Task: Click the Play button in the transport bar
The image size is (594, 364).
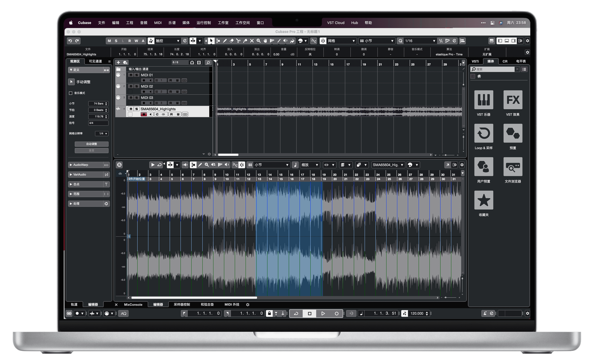Action: click(x=323, y=313)
